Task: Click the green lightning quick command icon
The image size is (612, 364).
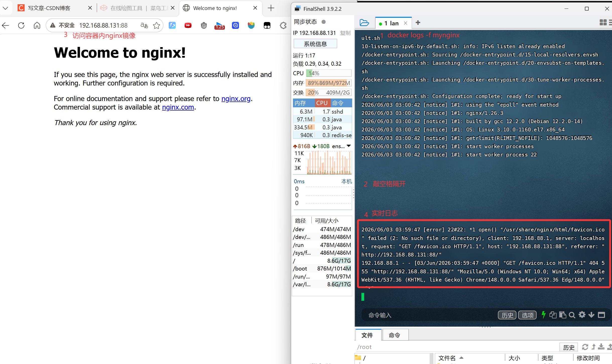Action: 544,315
